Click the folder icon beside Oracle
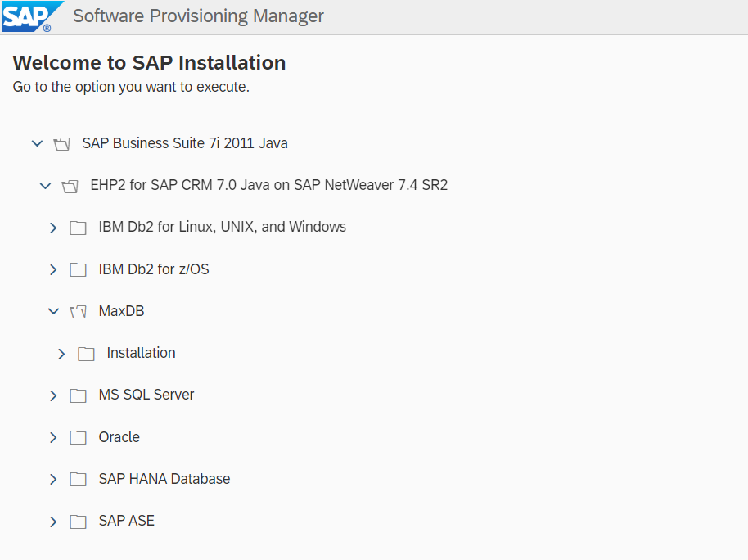 pos(78,437)
